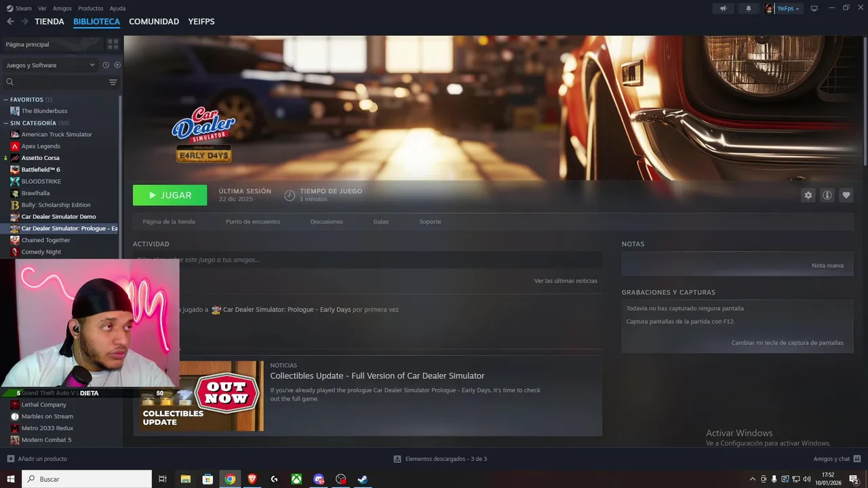Viewport: 868px width, 488px height.
Task: Open American Truck Simulator game icon
Action: (15, 134)
